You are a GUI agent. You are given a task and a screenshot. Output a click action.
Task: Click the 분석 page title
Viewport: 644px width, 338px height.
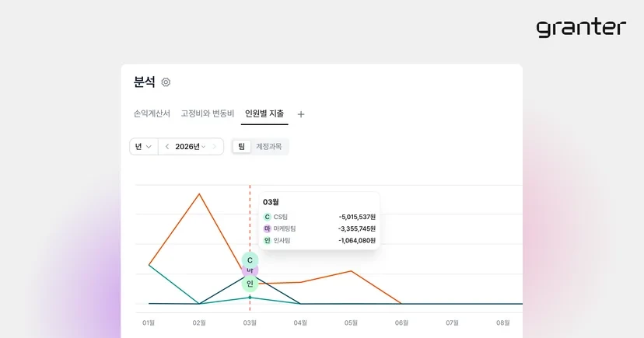[x=144, y=82]
